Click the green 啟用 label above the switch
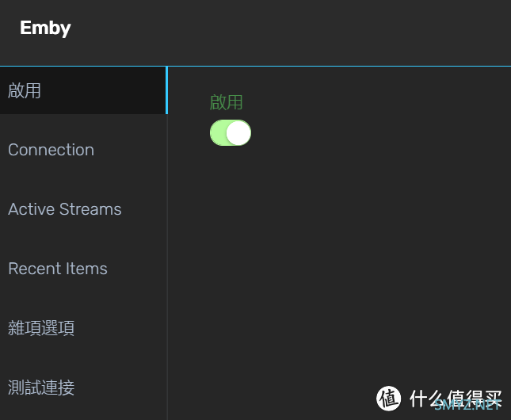 pos(226,102)
